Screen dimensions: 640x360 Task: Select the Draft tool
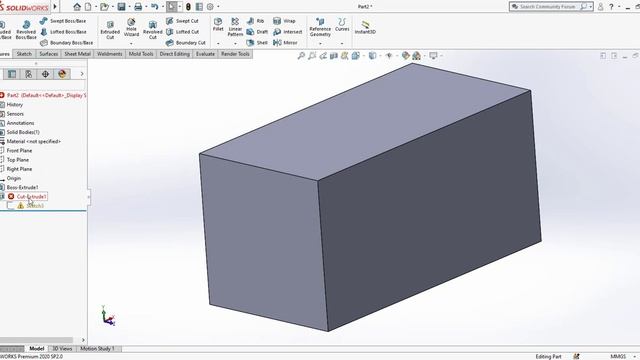257,32
